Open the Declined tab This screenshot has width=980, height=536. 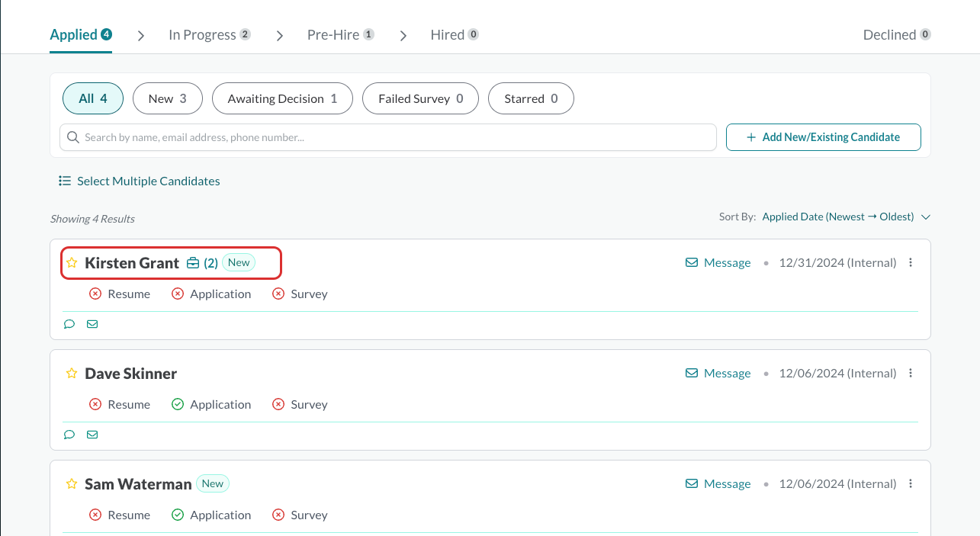pyautogui.click(x=897, y=35)
